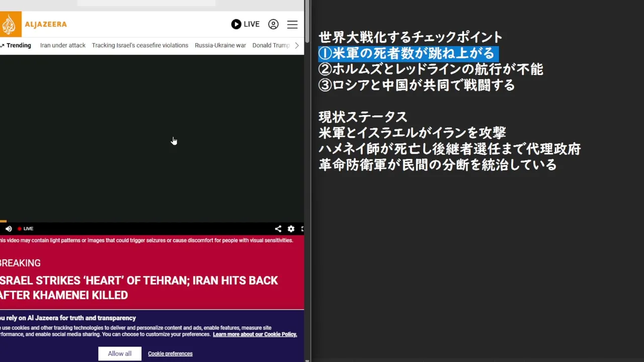Open 'Donald Trump' trending topic
Image resolution: width=644 pixels, height=362 pixels.
point(271,45)
